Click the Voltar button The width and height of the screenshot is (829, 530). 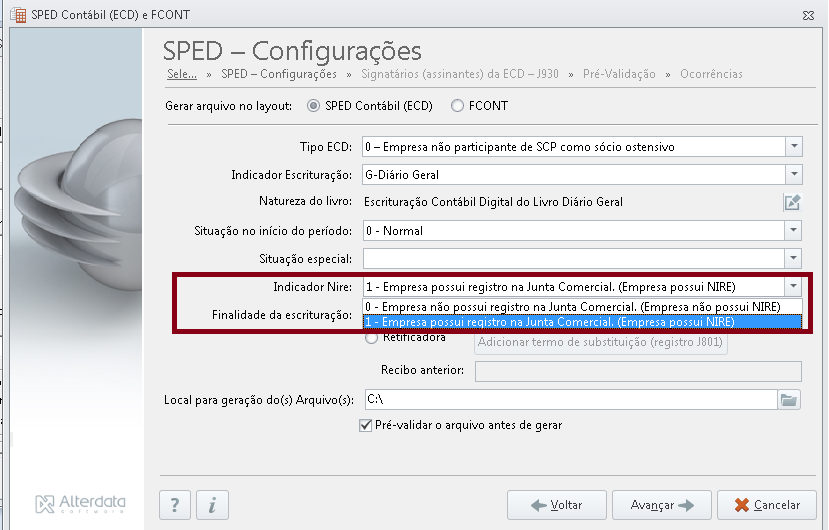point(557,505)
